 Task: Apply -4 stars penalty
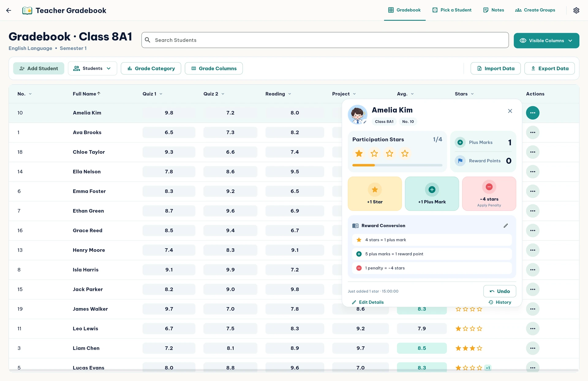pyautogui.click(x=489, y=194)
